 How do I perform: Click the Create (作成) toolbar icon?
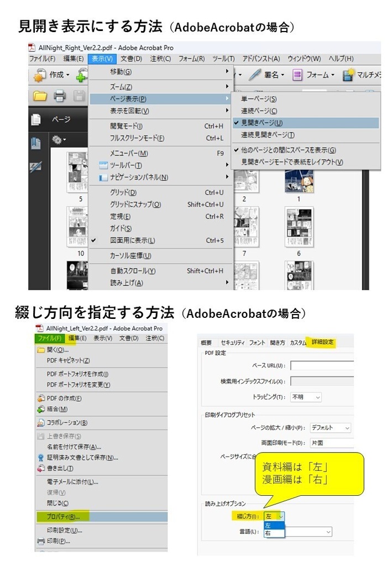pyautogui.click(x=40, y=75)
